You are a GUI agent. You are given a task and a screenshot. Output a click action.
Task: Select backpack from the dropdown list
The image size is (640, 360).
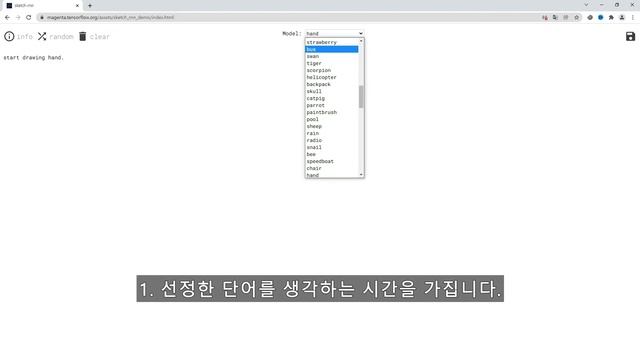(332, 84)
